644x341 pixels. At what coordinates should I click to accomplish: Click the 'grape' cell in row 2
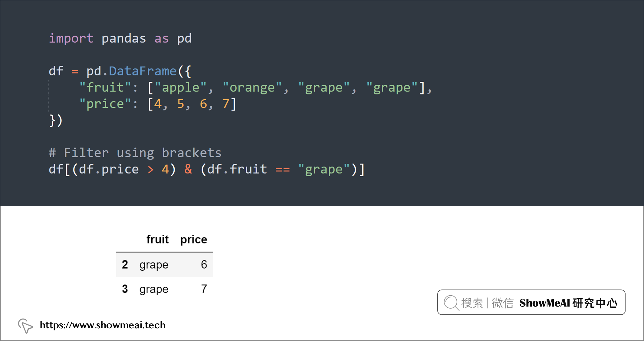tap(154, 265)
